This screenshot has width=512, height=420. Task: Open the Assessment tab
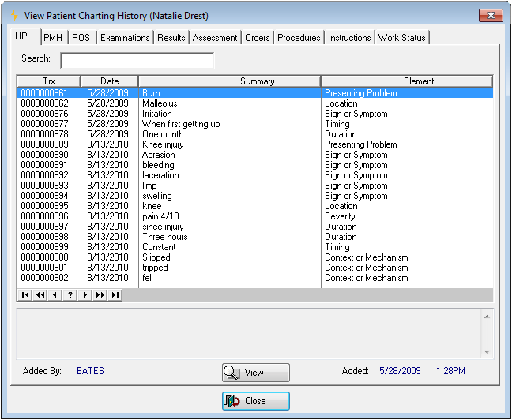point(215,38)
